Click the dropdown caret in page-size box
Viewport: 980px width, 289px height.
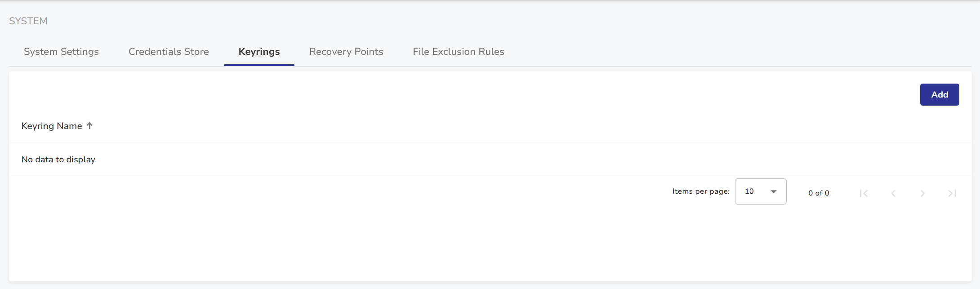click(774, 191)
